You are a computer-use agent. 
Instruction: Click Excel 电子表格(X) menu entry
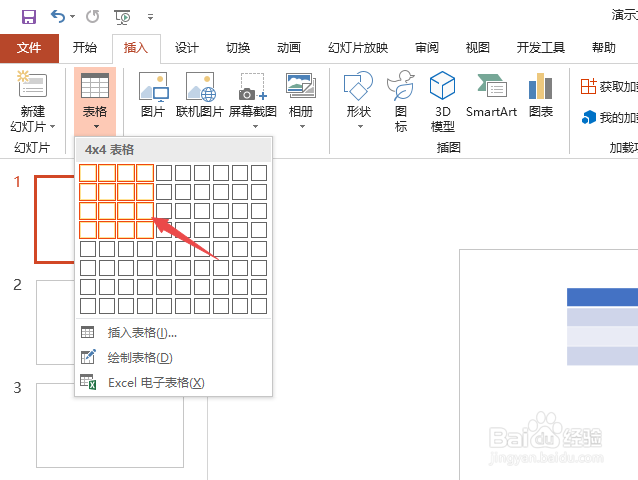pyautogui.click(x=174, y=383)
